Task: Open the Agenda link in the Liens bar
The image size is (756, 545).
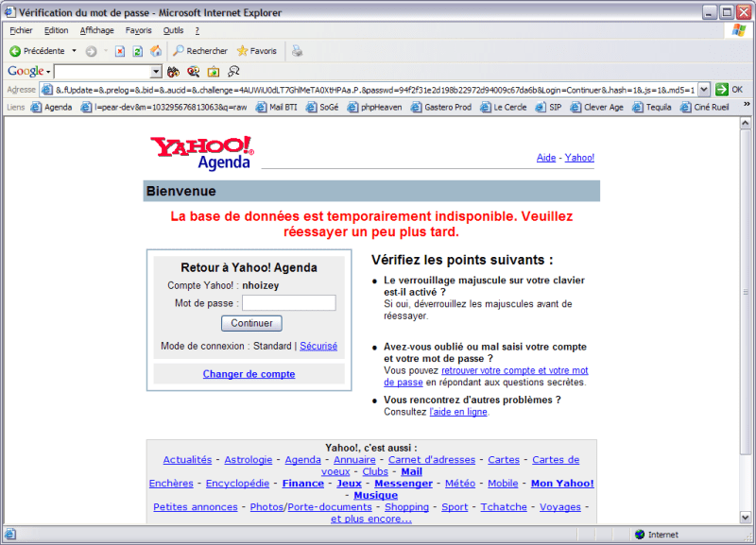Action: (52, 108)
